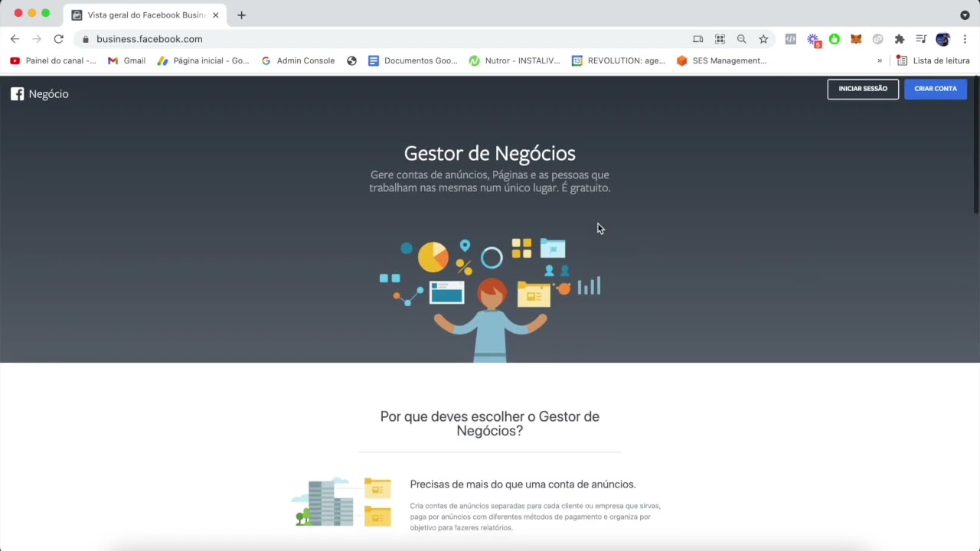Click the buildings and folders illustration

coord(341,502)
